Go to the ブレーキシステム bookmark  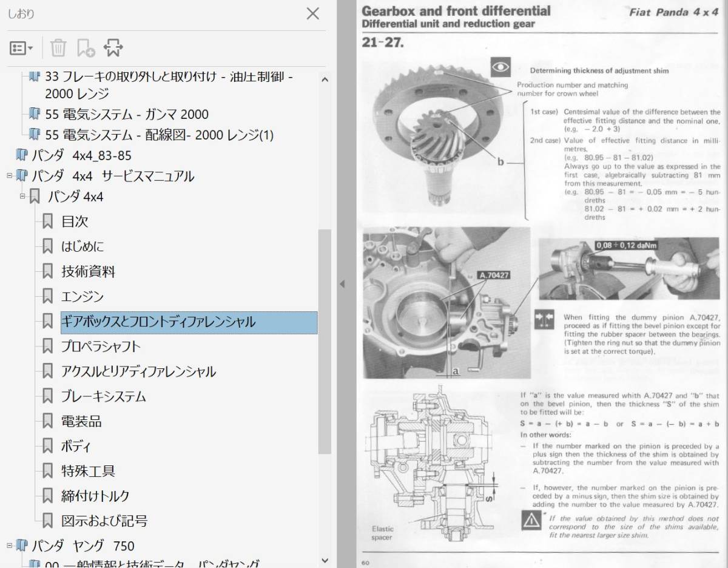pos(104,396)
